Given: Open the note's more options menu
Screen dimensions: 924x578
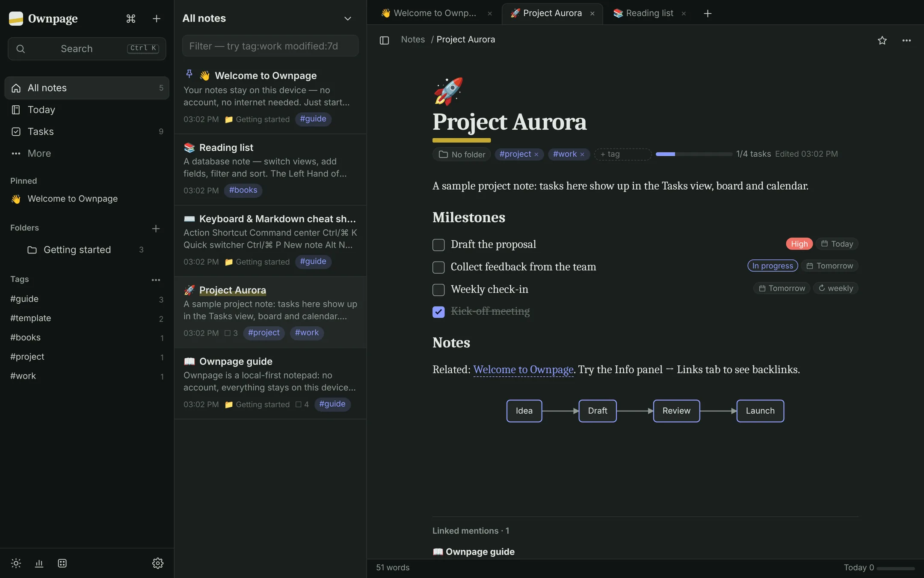Looking at the screenshot, I should [906, 40].
